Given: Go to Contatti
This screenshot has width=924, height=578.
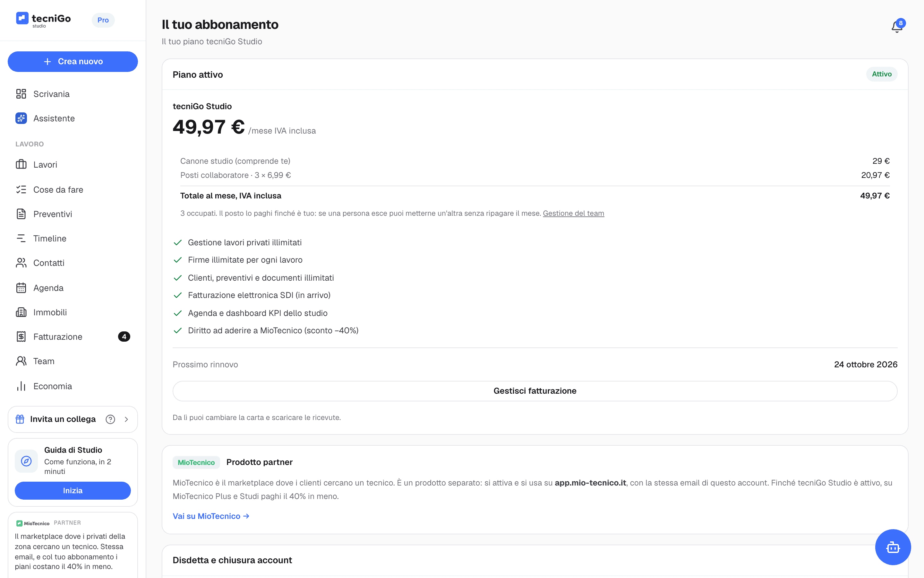Looking at the screenshot, I should pyautogui.click(x=73, y=263).
